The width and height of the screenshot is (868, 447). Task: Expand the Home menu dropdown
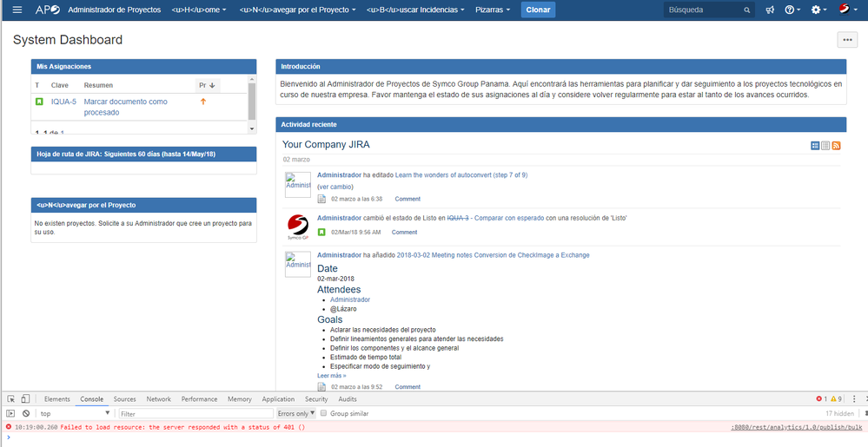(199, 10)
